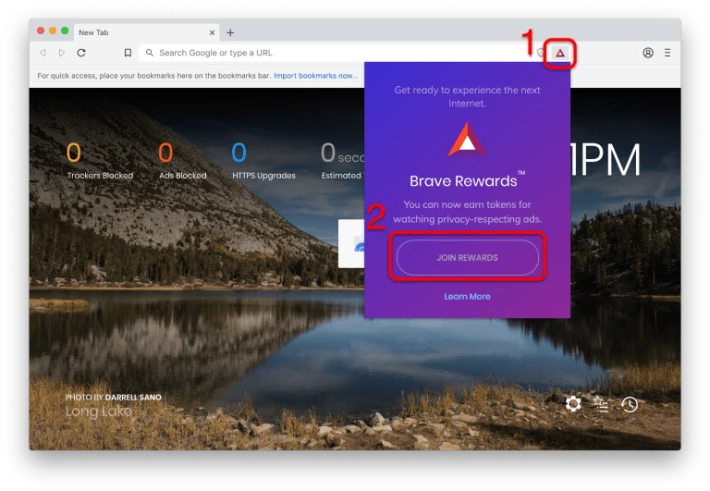Click the back navigation arrow
The image size is (710, 491).
(x=43, y=53)
